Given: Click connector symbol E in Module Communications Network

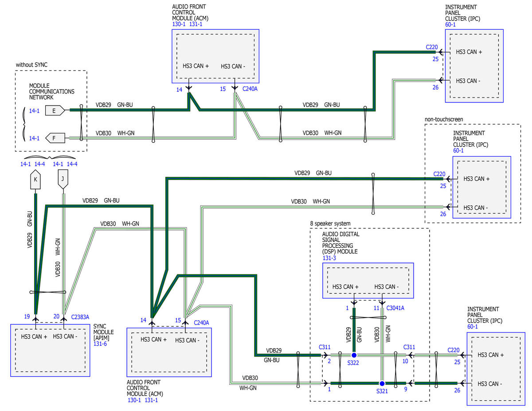Looking at the screenshot, I should click(x=55, y=111).
